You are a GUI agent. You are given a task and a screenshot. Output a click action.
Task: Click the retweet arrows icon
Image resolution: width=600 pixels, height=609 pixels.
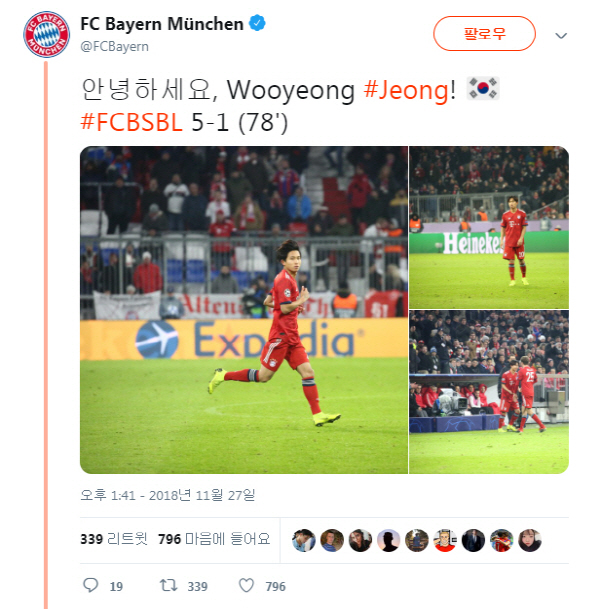[169, 585]
